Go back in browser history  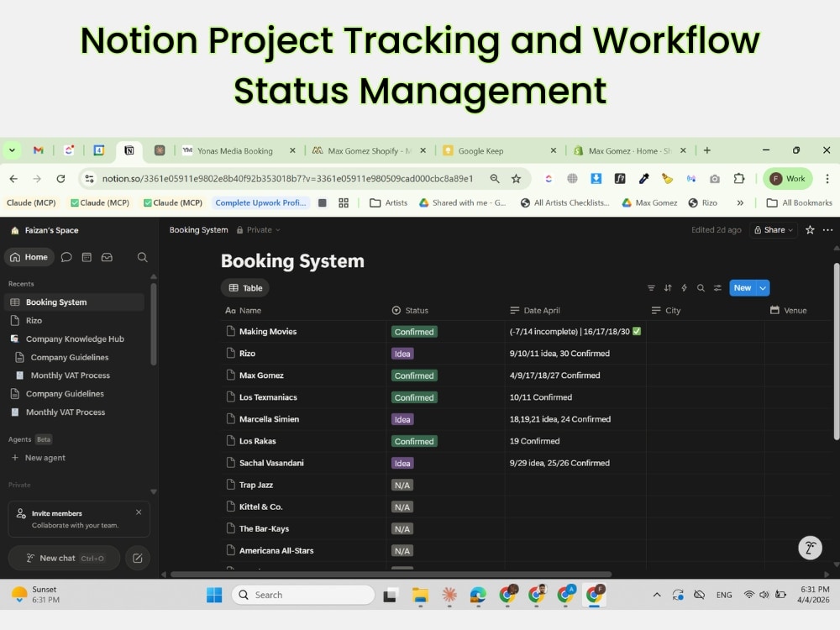(13, 178)
